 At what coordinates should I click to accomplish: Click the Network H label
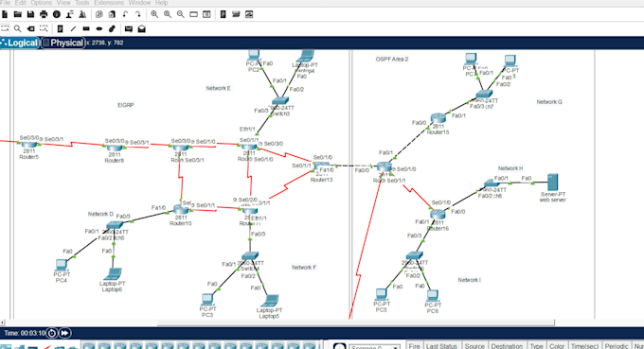510,168
